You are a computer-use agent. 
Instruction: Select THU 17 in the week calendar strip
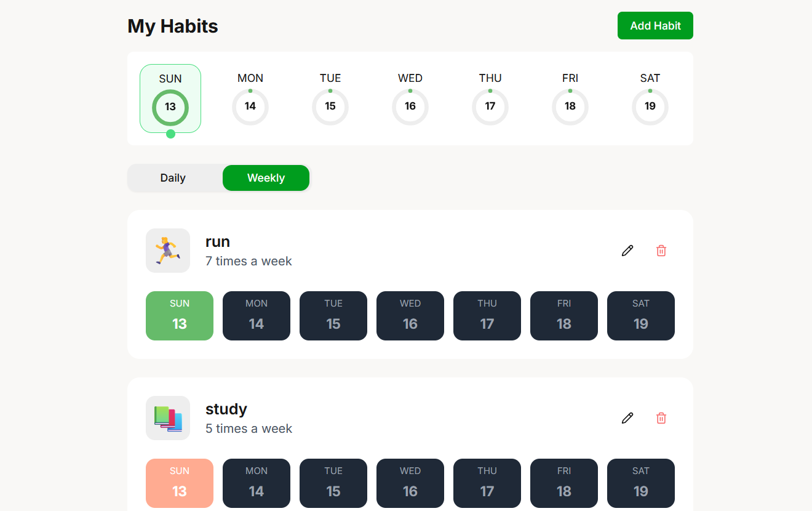[490, 107]
